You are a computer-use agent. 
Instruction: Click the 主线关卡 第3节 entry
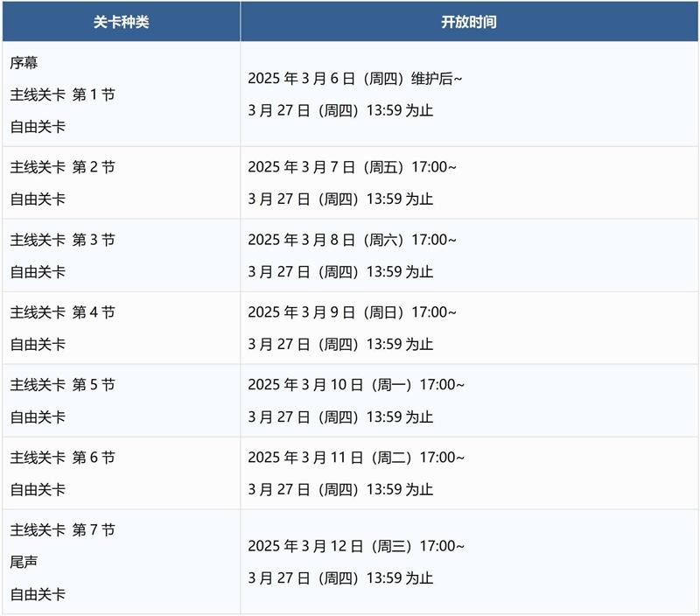[x=62, y=240]
